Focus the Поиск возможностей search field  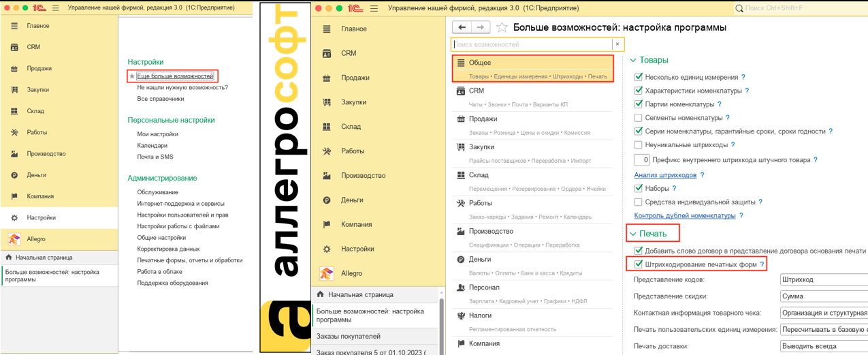tap(532, 44)
